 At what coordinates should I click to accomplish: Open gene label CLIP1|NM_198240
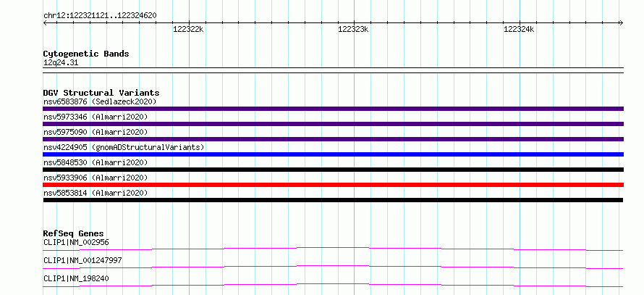(x=76, y=278)
